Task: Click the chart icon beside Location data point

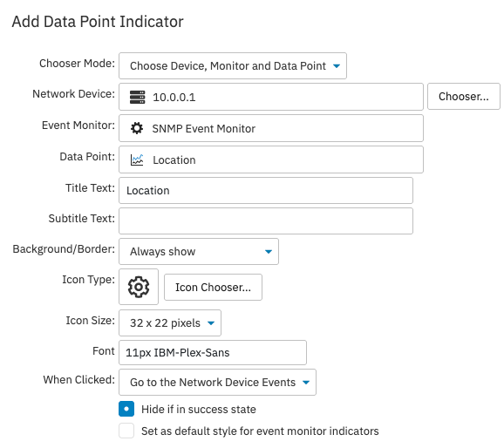Action: tap(137, 160)
